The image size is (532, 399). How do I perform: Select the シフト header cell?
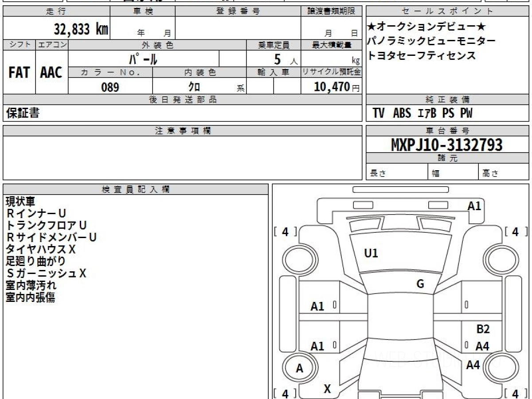pyautogui.click(x=19, y=45)
